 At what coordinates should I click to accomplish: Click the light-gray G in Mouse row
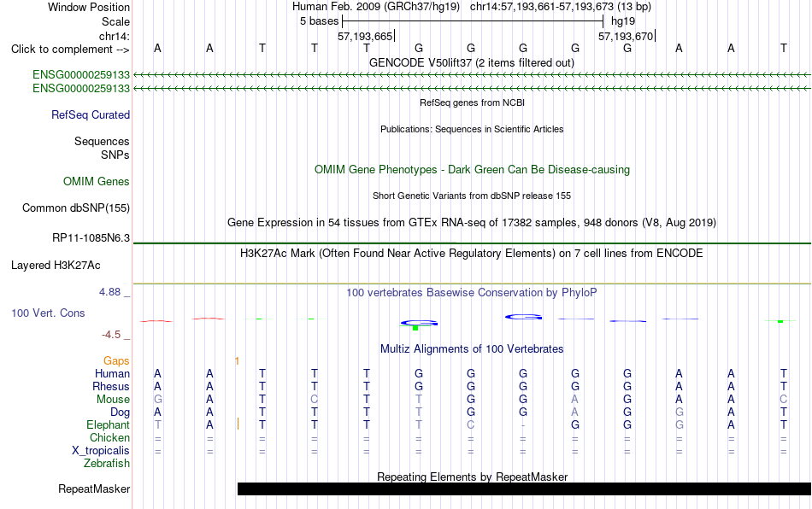tap(158, 400)
